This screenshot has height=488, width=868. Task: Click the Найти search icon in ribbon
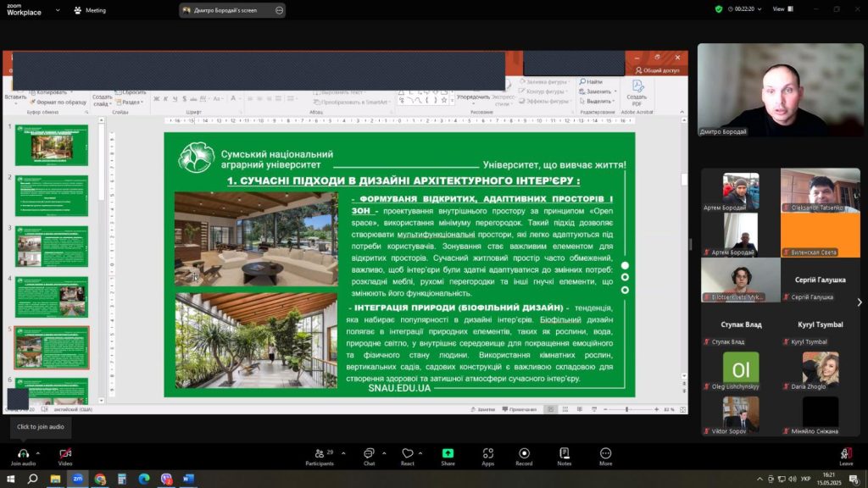pos(582,82)
